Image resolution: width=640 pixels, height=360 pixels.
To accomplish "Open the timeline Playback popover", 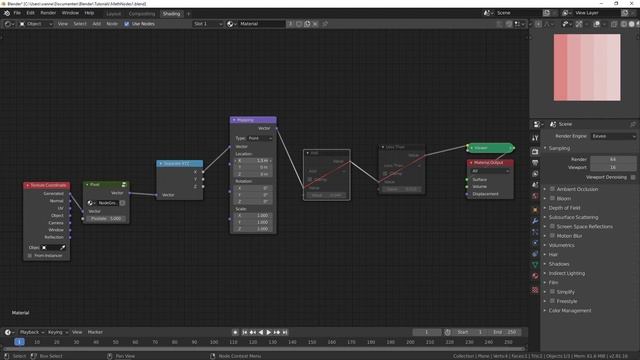I will coord(32,332).
